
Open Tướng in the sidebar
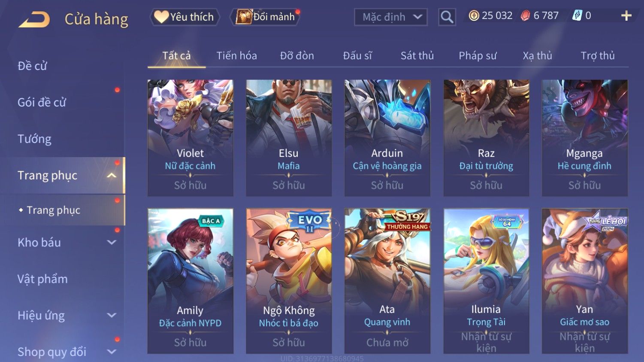pos(34,139)
